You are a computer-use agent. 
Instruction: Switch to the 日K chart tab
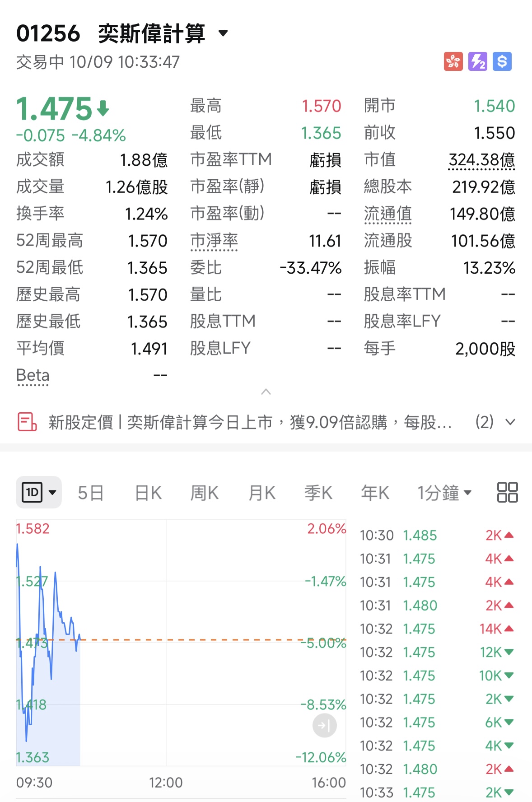pyautogui.click(x=148, y=493)
